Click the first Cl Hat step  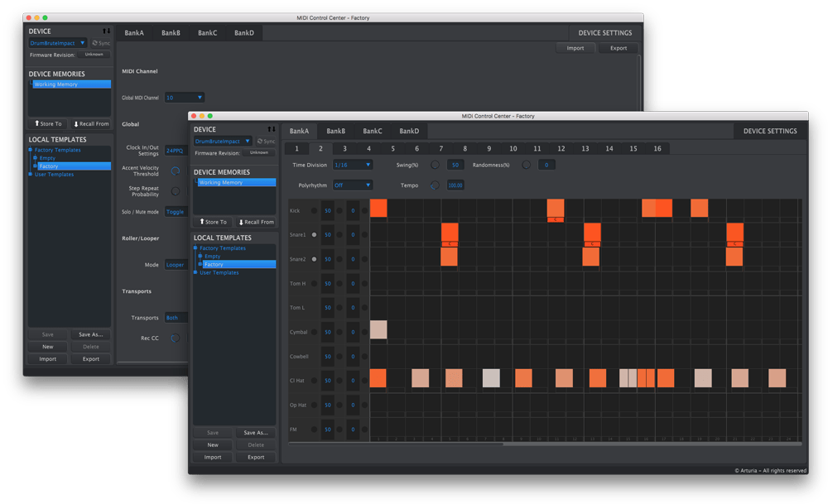[378, 378]
